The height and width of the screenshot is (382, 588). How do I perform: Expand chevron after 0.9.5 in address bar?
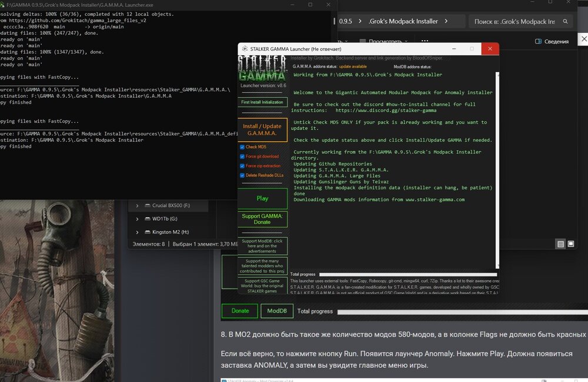[x=360, y=21]
